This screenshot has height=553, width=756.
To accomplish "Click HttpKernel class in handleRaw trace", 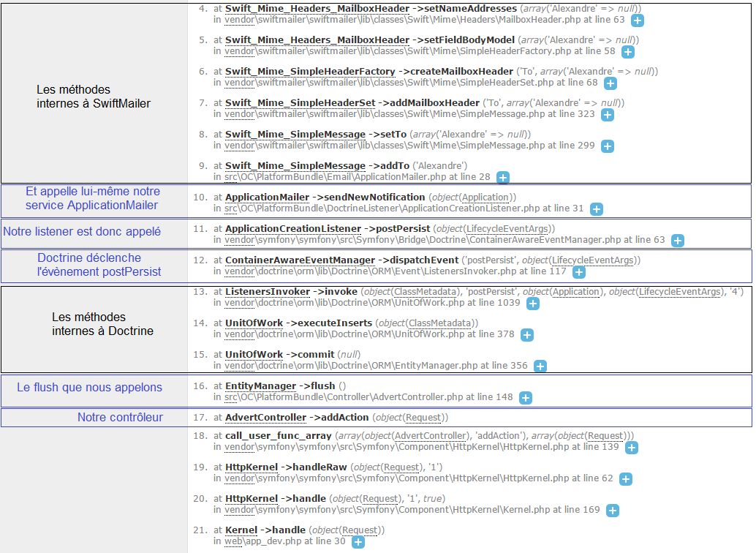I will point(252,467).
